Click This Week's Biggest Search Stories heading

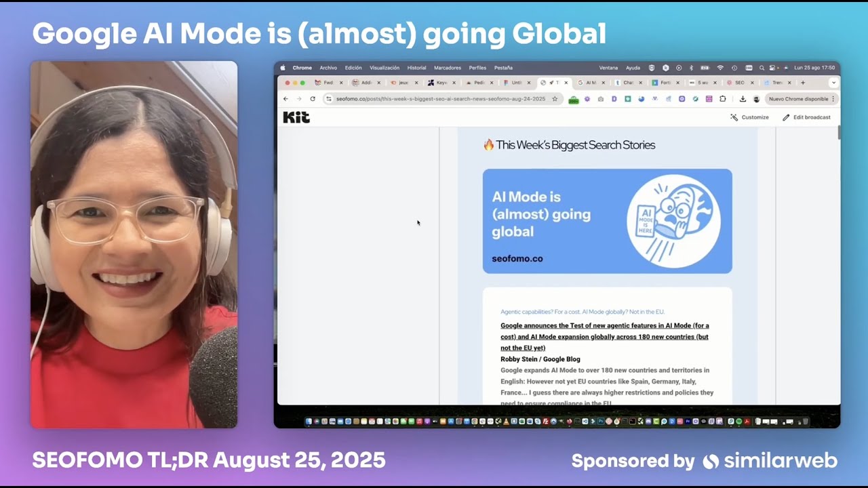pyautogui.click(x=569, y=145)
